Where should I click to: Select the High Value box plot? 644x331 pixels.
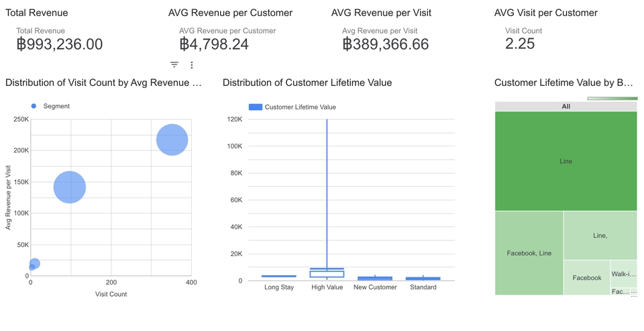(327, 273)
